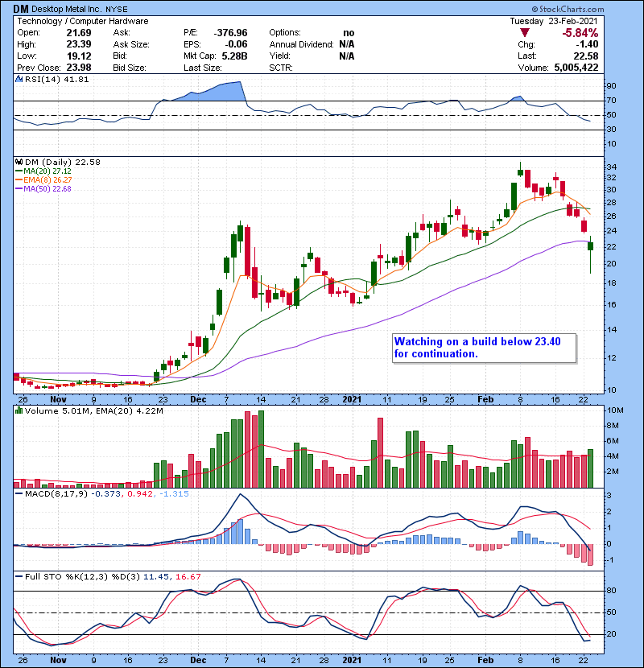Click the Annual Dividend label
This screenshot has height=668, width=644.
coord(301,44)
